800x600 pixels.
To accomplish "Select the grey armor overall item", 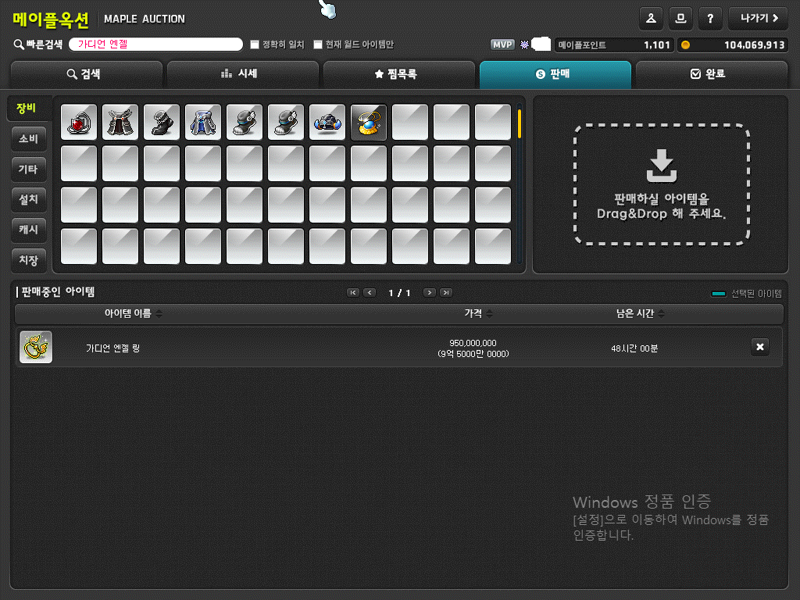I will coord(120,122).
